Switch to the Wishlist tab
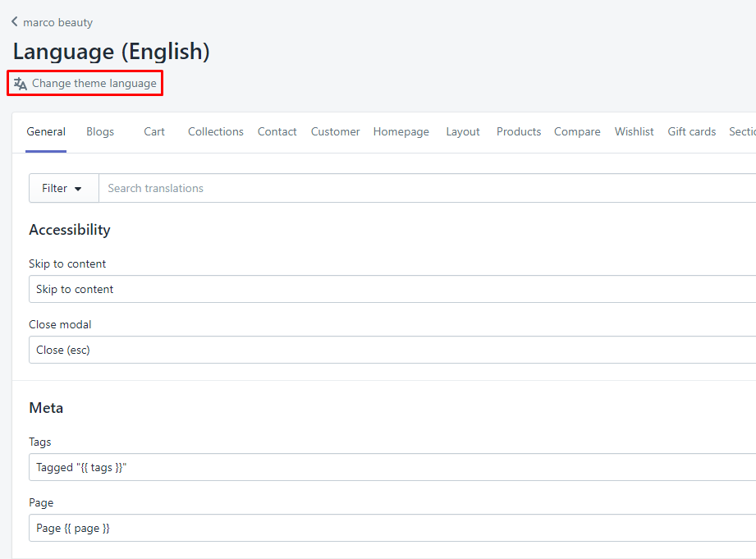Screen dimensions: 756x559 634,131
